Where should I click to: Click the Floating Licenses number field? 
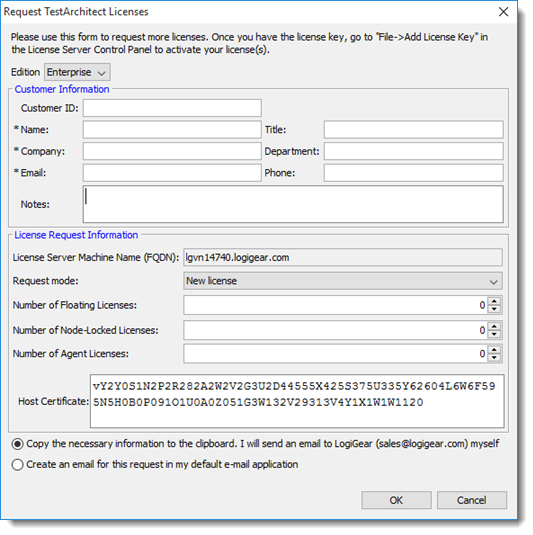(x=336, y=305)
